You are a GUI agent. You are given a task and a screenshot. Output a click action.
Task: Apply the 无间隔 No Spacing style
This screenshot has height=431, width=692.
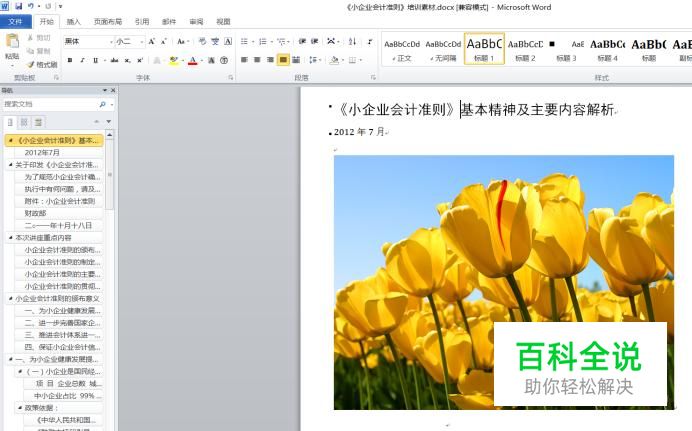(x=443, y=49)
